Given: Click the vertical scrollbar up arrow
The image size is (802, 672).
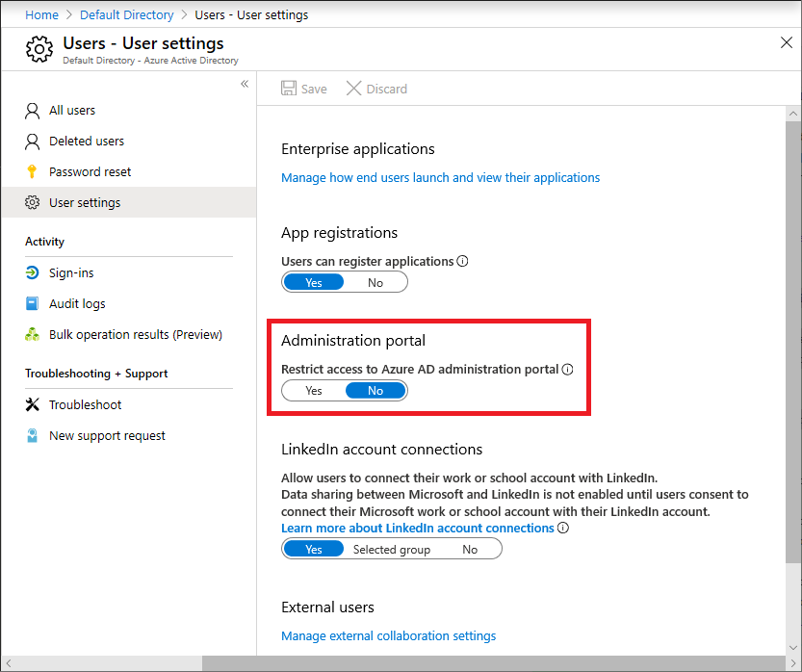Looking at the screenshot, I should [793, 114].
